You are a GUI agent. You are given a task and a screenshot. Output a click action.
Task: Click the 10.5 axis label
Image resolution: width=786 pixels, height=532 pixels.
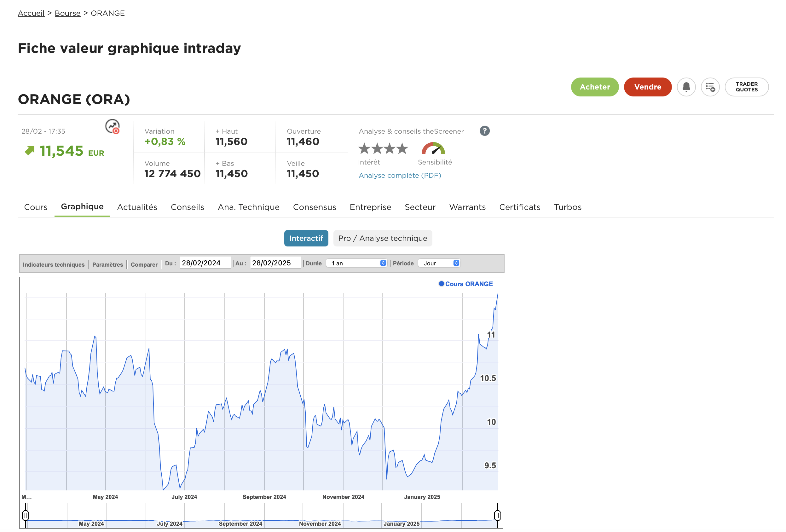(x=488, y=378)
